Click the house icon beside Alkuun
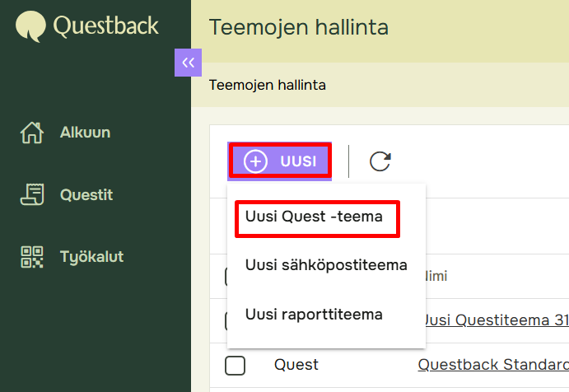 (31, 133)
